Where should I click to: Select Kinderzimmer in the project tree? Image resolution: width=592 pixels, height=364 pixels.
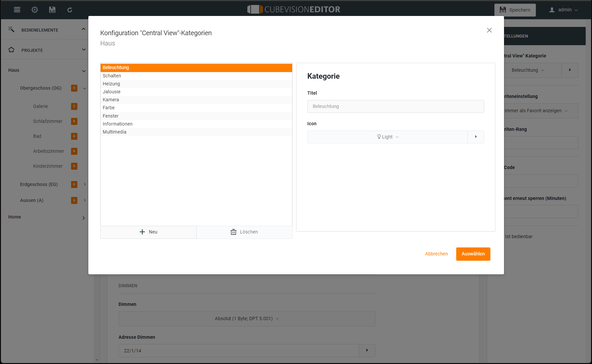point(48,166)
